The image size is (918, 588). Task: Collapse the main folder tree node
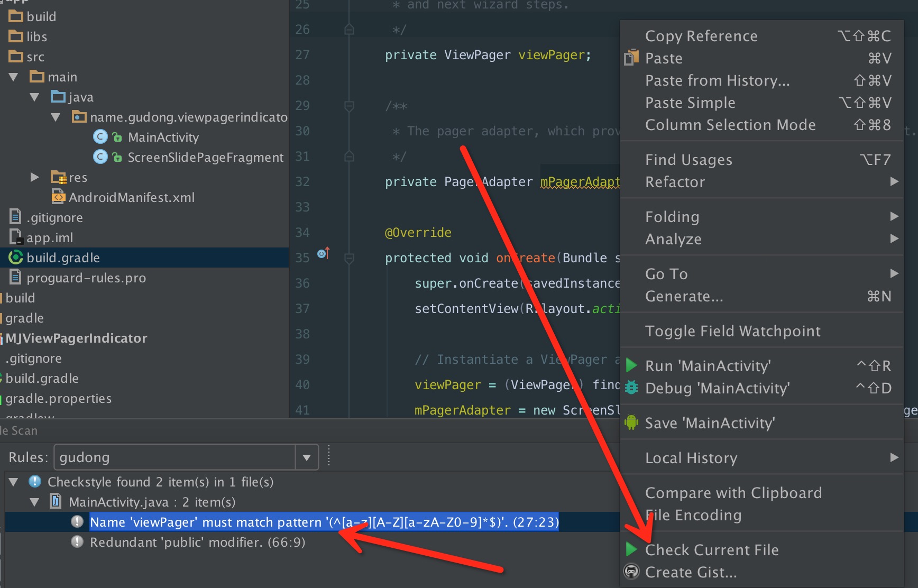(14, 77)
